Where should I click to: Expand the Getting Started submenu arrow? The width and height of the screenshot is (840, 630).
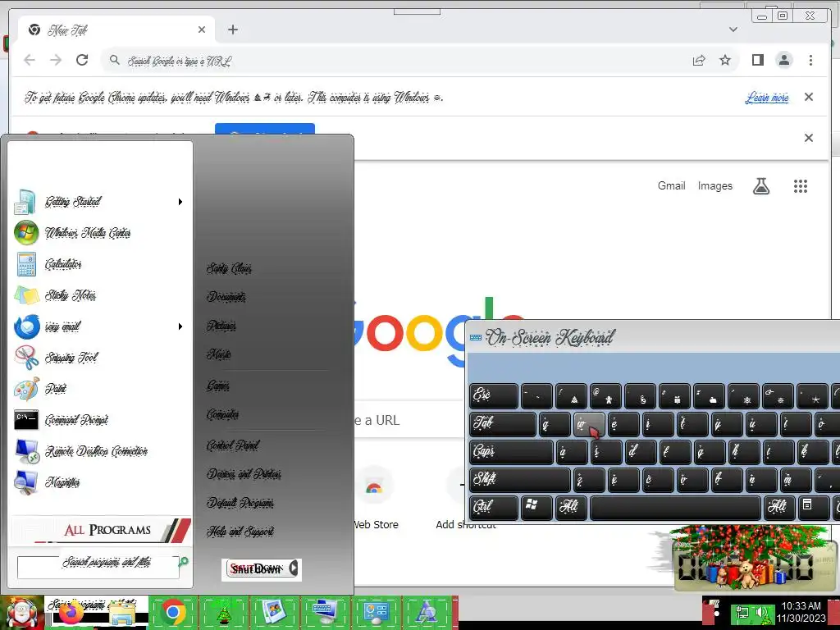180,202
